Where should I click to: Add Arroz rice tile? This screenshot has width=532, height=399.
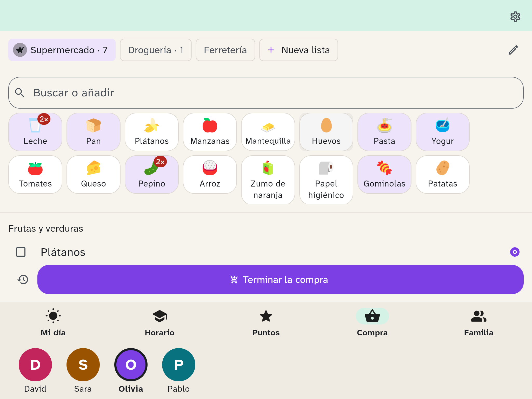click(x=210, y=175)
